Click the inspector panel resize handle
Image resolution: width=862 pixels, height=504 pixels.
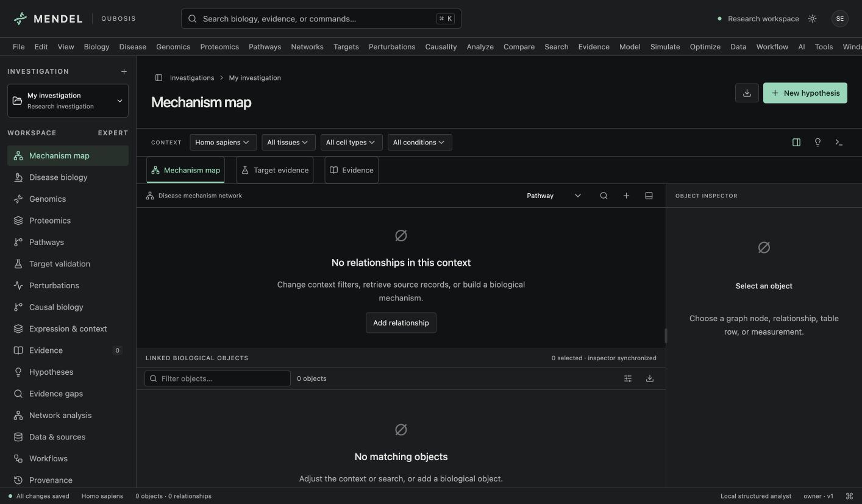pos(666,336)
